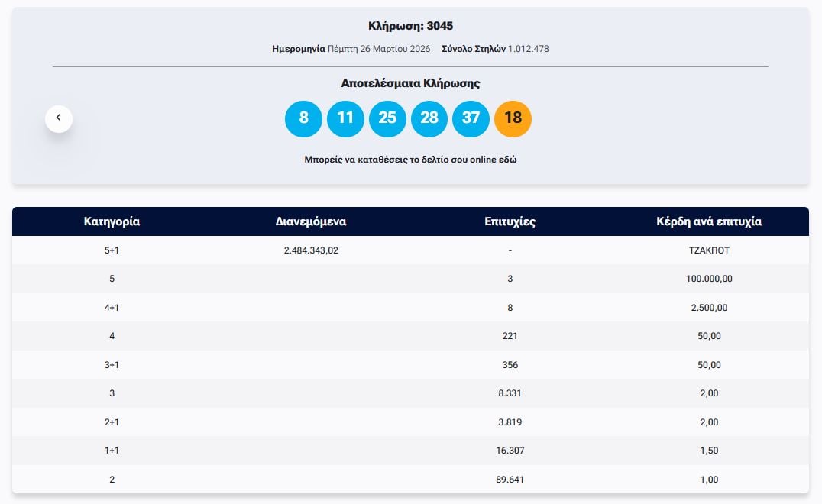
Task: Click the Διανεμόμενα column header
Action: (311, 222)
